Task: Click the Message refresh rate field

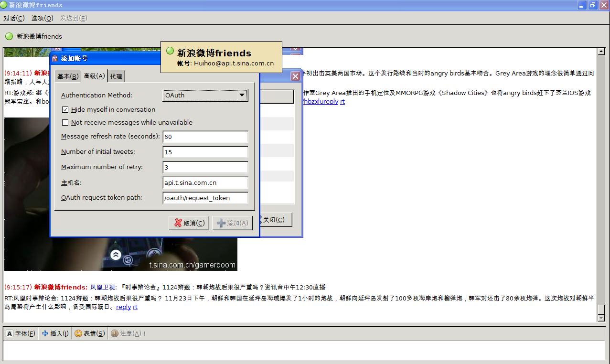Action: [x=205, y=137]
